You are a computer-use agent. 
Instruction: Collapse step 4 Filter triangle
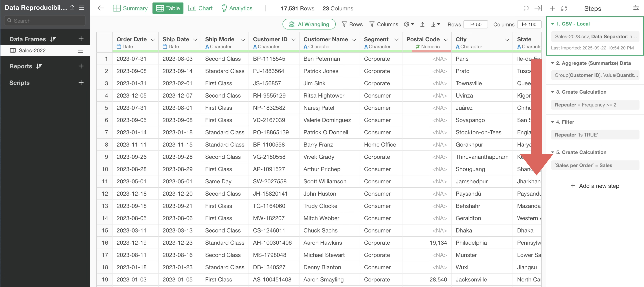[552, 122]
